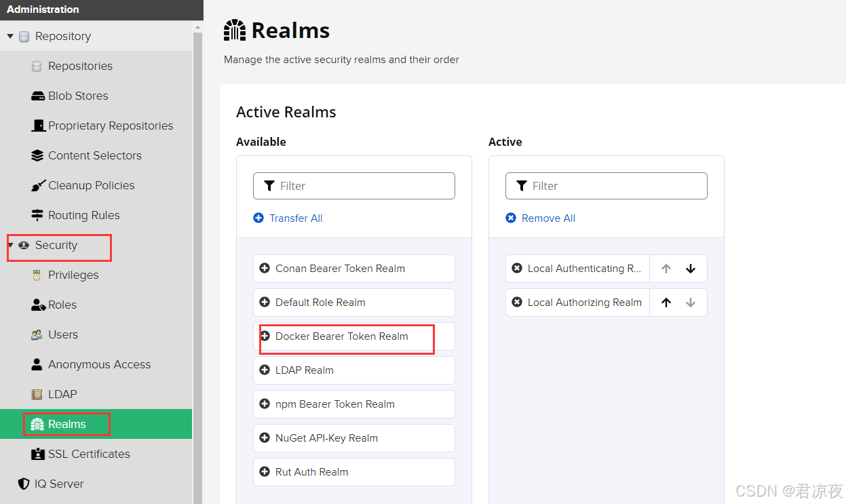The height and width of the screenshot is (504, 846).
Task: Collapse the Repository tree section
Action: click(10, 37)
